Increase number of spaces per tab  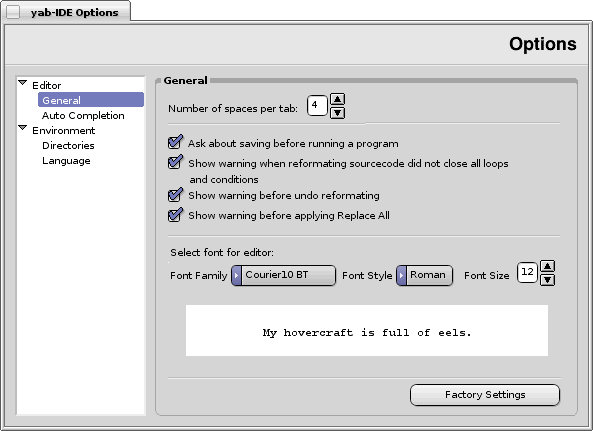337,99
